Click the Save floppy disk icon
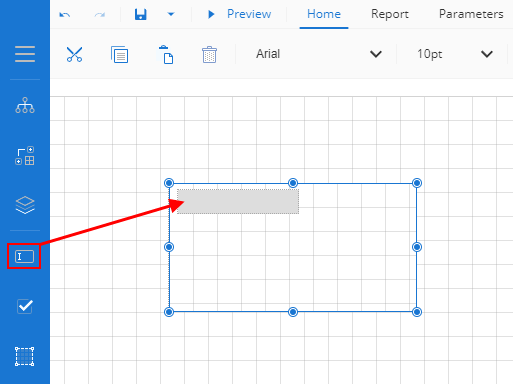Viewport: 513px width, 384px height. tap(141, 14)
